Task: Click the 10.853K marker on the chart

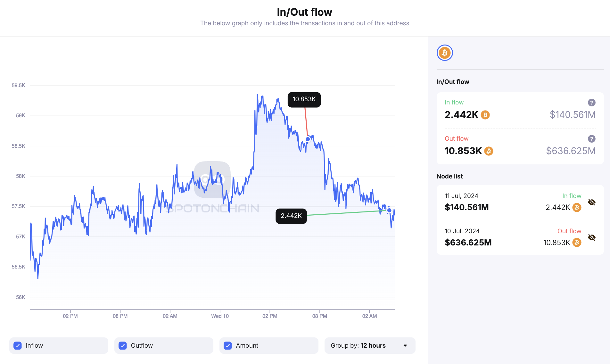Action: pos(304,100)
